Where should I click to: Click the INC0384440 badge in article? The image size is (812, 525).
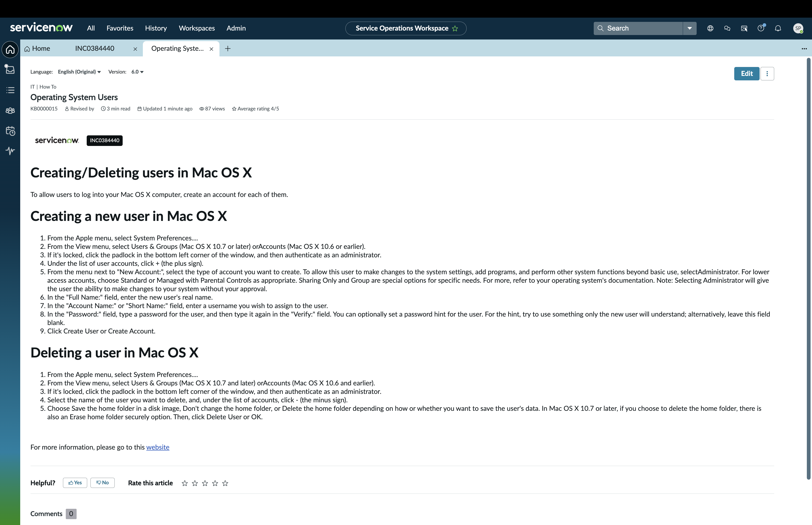105,141
